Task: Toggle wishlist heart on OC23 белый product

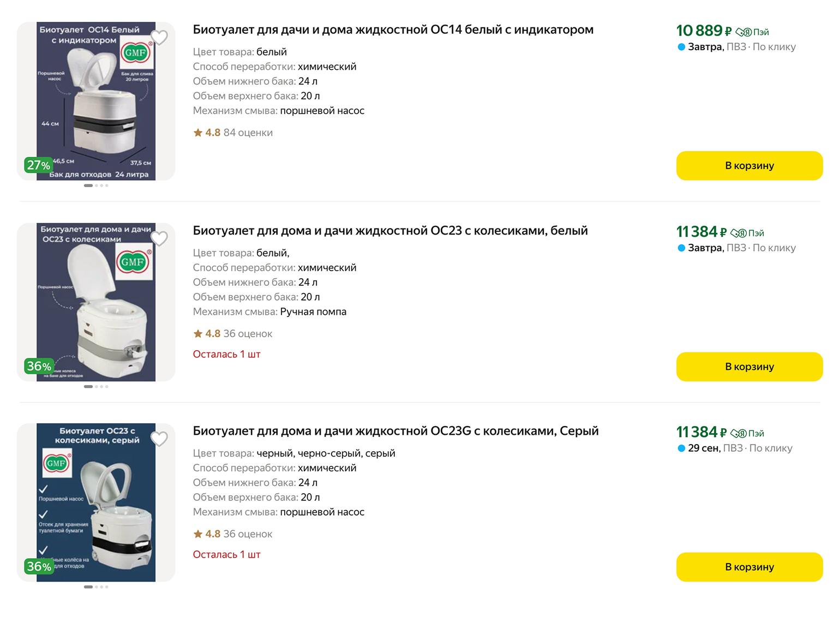Action: click(159, 238)
